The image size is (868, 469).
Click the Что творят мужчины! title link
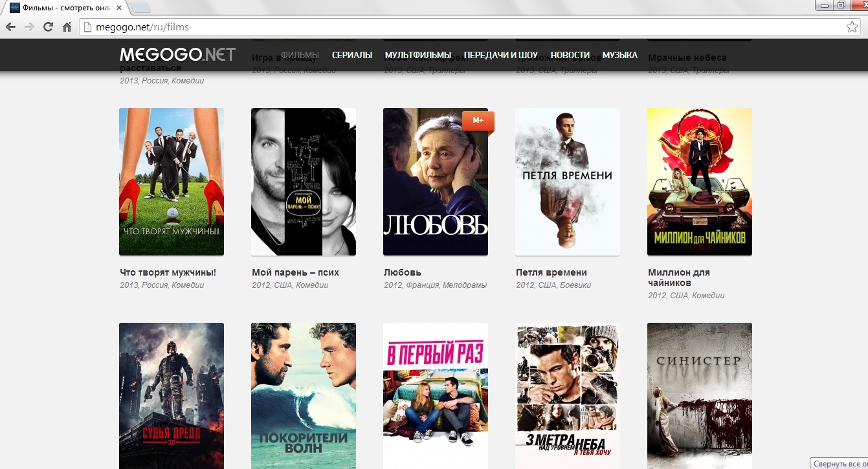168,272
